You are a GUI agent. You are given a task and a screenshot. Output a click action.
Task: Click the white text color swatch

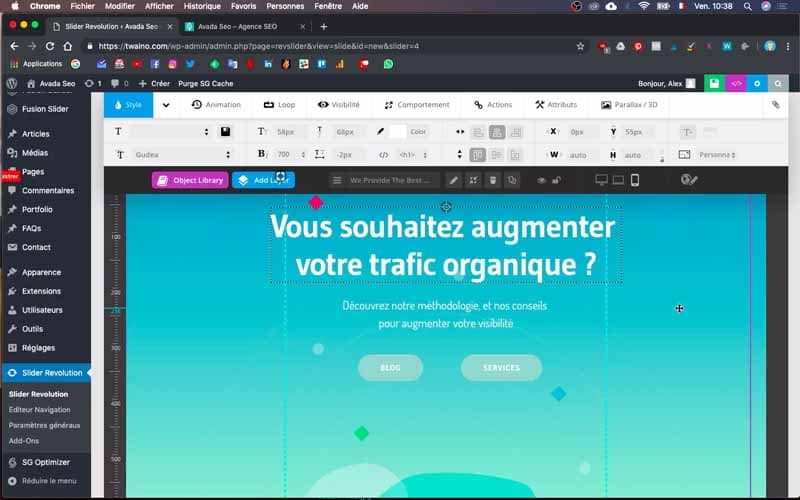coord(397,132)
